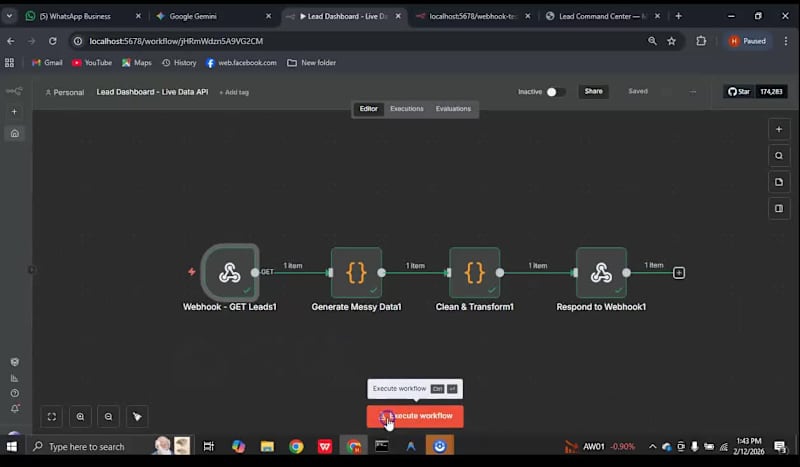Viewport: 800px width, 467px height.
Task: Open the Generate Messy Data1 code node
Action: coord(356,273)
